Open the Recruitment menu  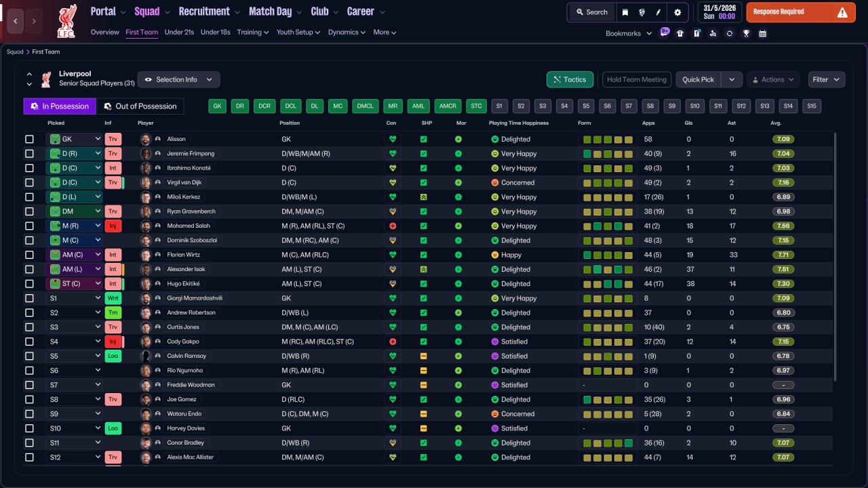pyautogui.click(x=208, y=12)
